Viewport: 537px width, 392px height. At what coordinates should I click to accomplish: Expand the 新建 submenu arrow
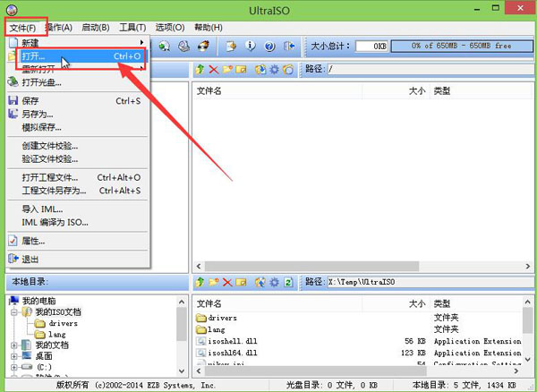click(141, 42)
